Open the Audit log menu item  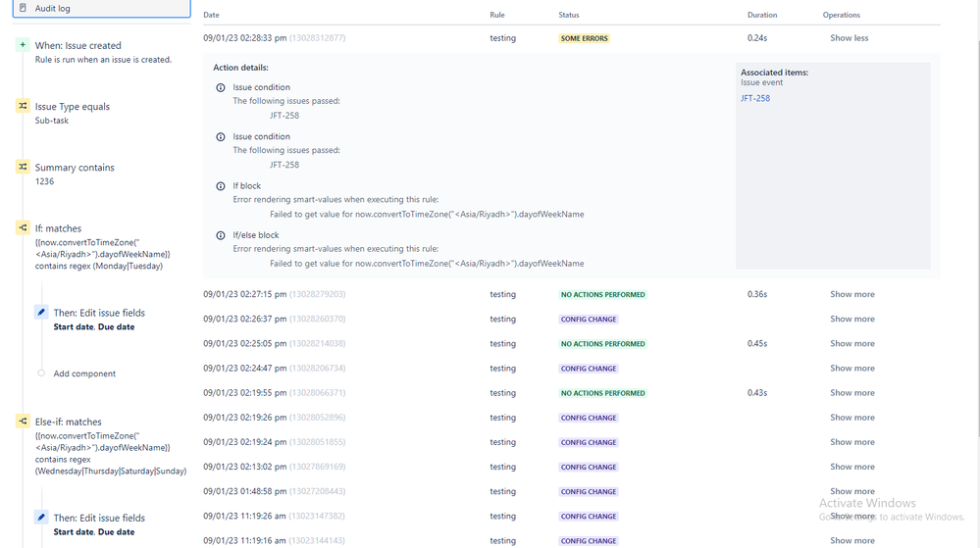pos(102,8)
